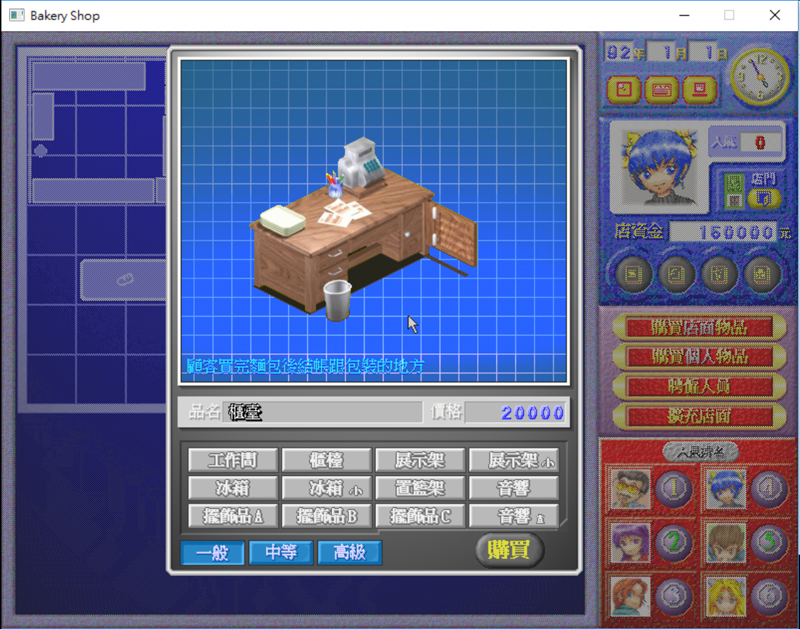800x629 pixels.
Task: Choose the 工作間 item category
Action: pyautogui.click(x=232, y=460)
